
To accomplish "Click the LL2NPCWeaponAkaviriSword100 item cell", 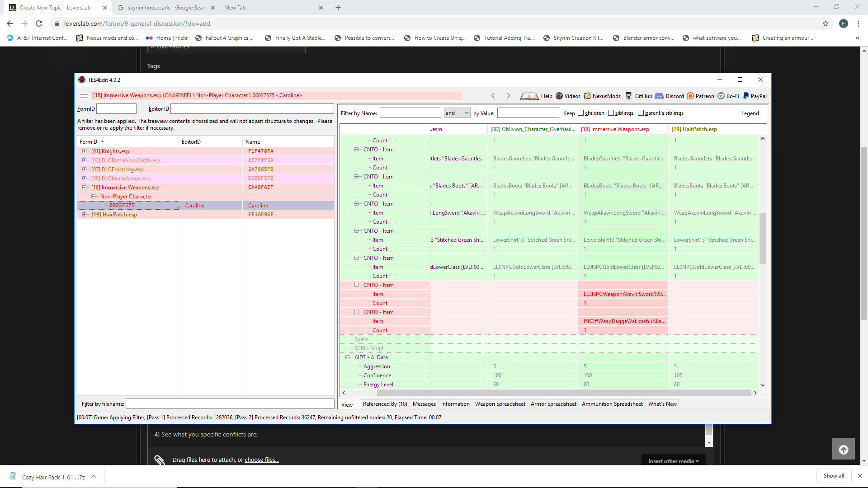I will tap(623, 294).
